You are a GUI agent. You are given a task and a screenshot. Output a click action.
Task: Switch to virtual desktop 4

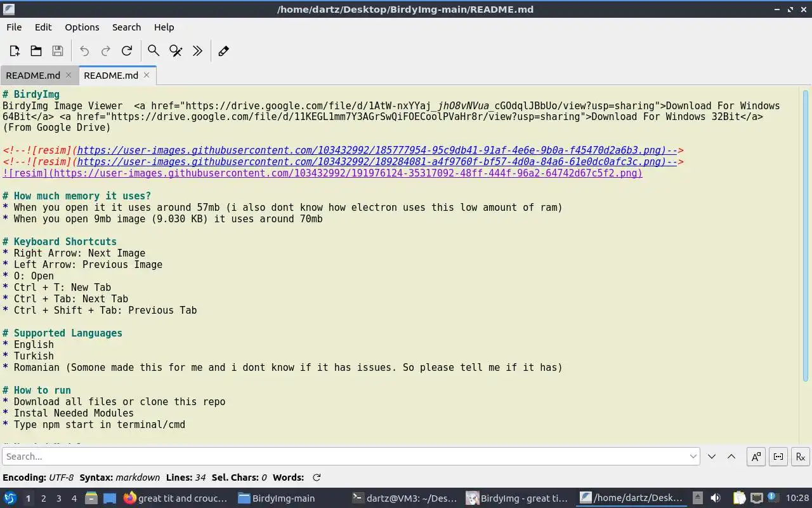tap(74, 498)
